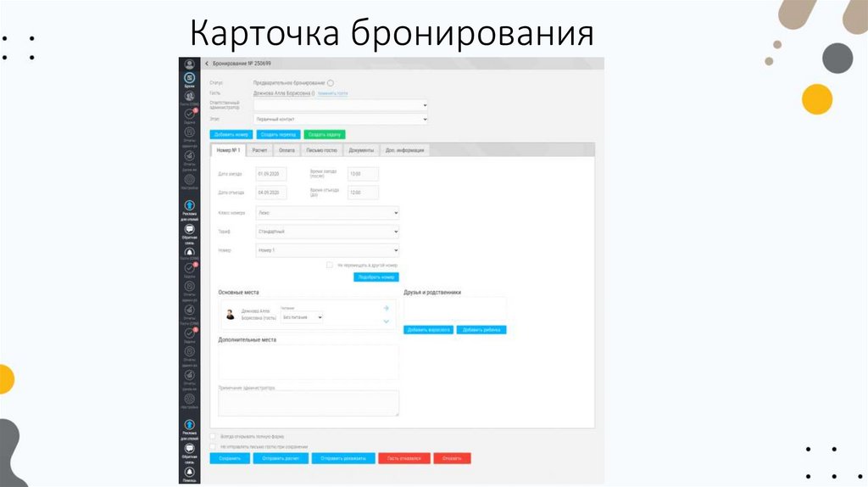The image size is (868, 487).
Task: Switch to the Расчет tab
Action: click(x=259, y=150)
